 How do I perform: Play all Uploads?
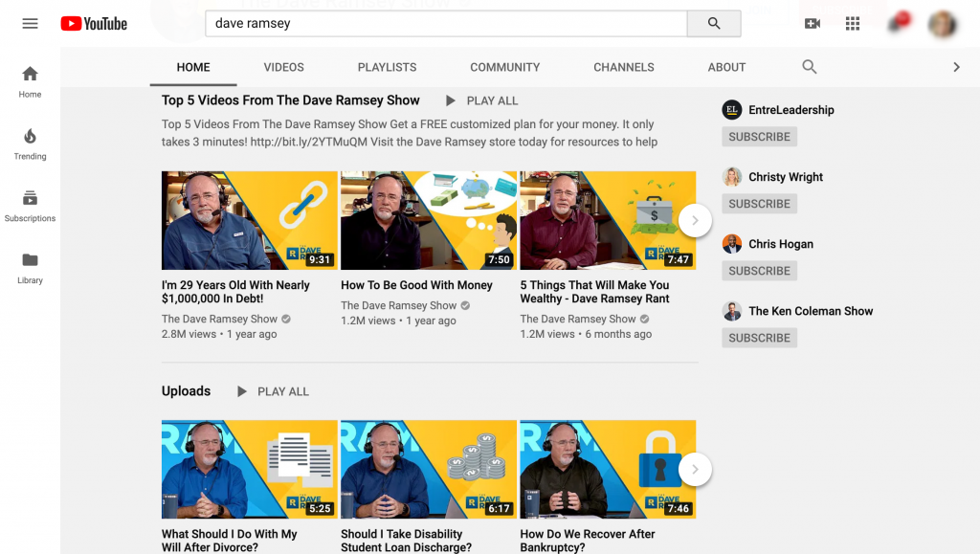(273, 391)
